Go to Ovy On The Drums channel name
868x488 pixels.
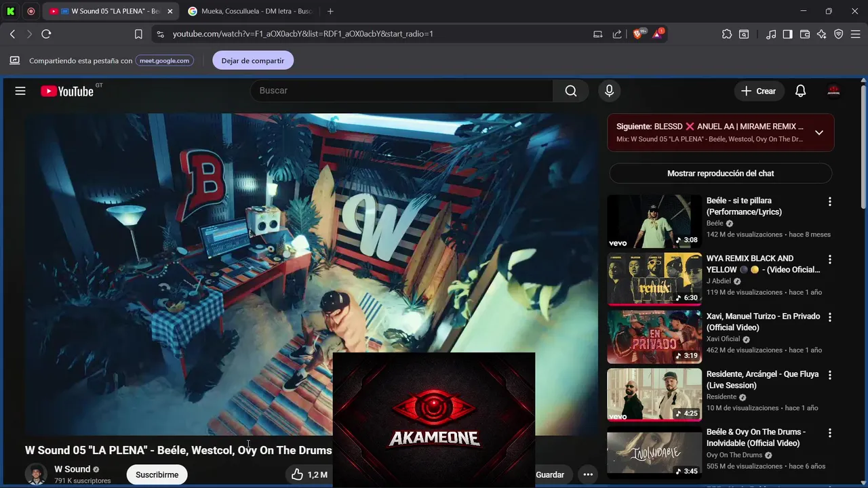(734, 455)
